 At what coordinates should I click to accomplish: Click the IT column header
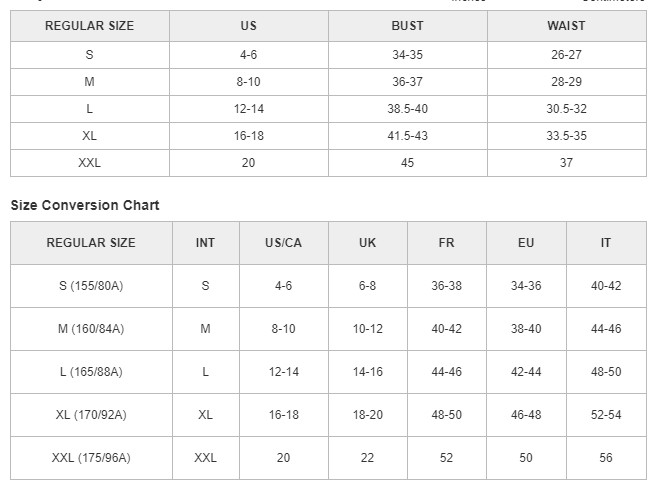pos(606,243)
